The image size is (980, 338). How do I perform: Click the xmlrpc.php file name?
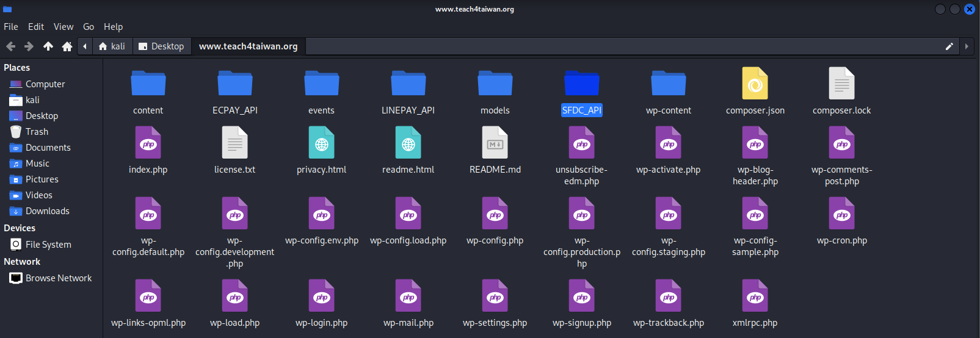pyautogui.click(x=755, y=323)
